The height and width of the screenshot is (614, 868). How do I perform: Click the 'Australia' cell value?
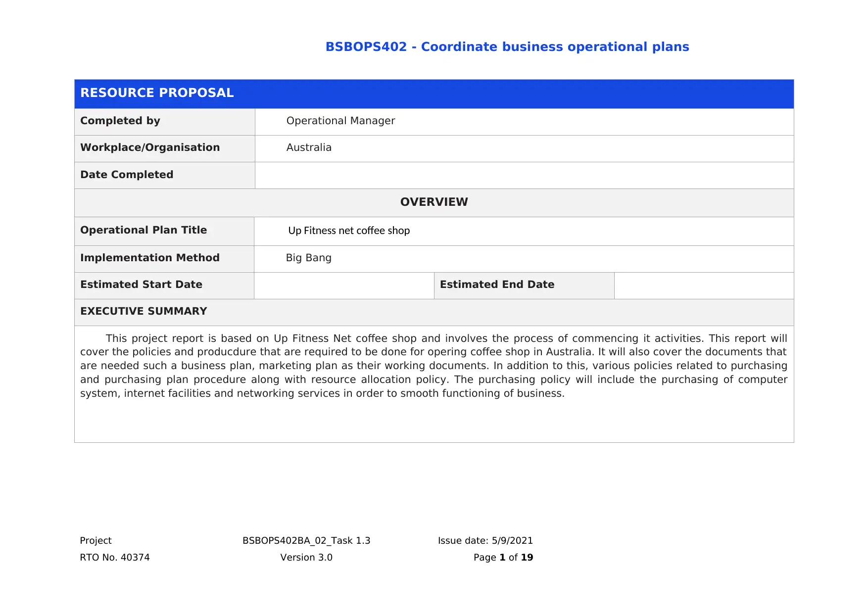tap(309, 147)
